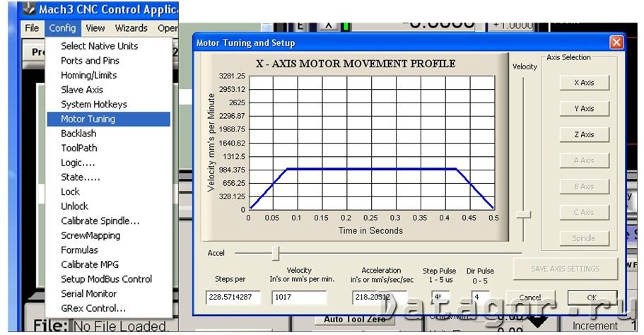Viewport: 644px width, 335px height.
Task: Click the Mach3 application title icon
Action: tap(28, 8)
